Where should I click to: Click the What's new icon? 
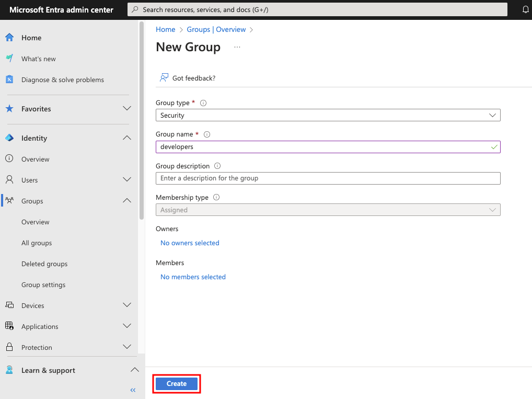pyautogui.click(x=9, y=59)
